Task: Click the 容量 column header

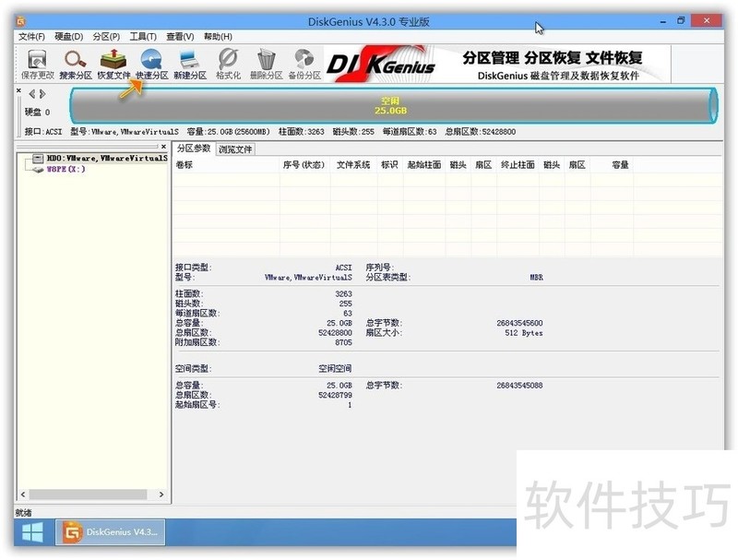Action: (x=612, y=165)
